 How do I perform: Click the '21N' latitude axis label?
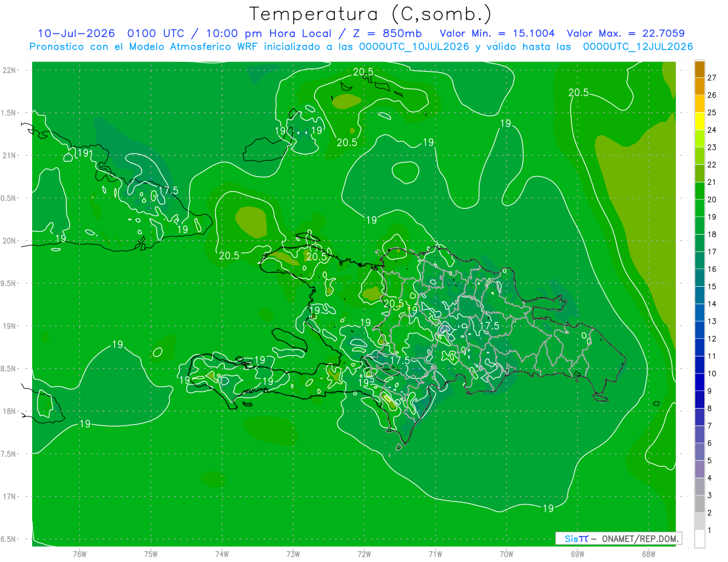(10, 155)
